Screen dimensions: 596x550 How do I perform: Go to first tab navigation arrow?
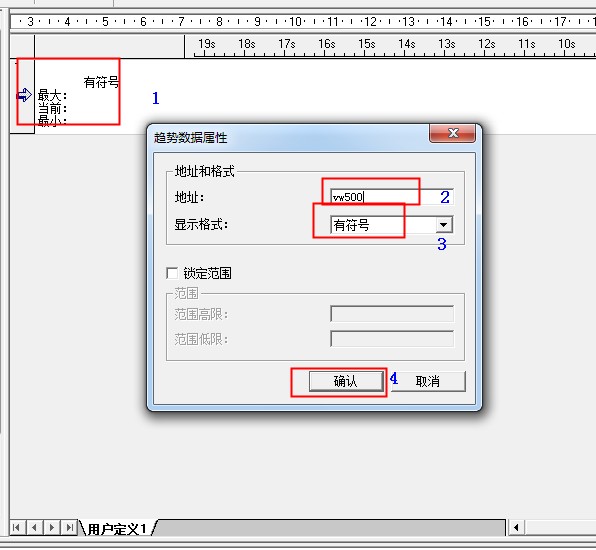coord(16,528)
